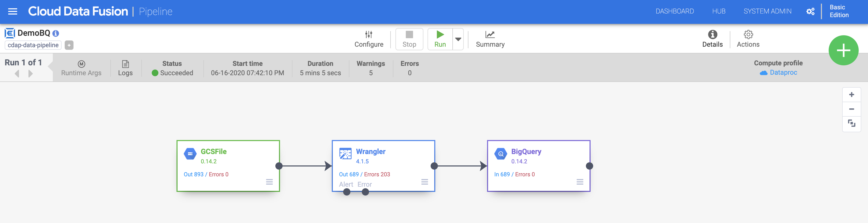868x223 pixels.
Task: Select the GCSFile node title
Action: 214,151
